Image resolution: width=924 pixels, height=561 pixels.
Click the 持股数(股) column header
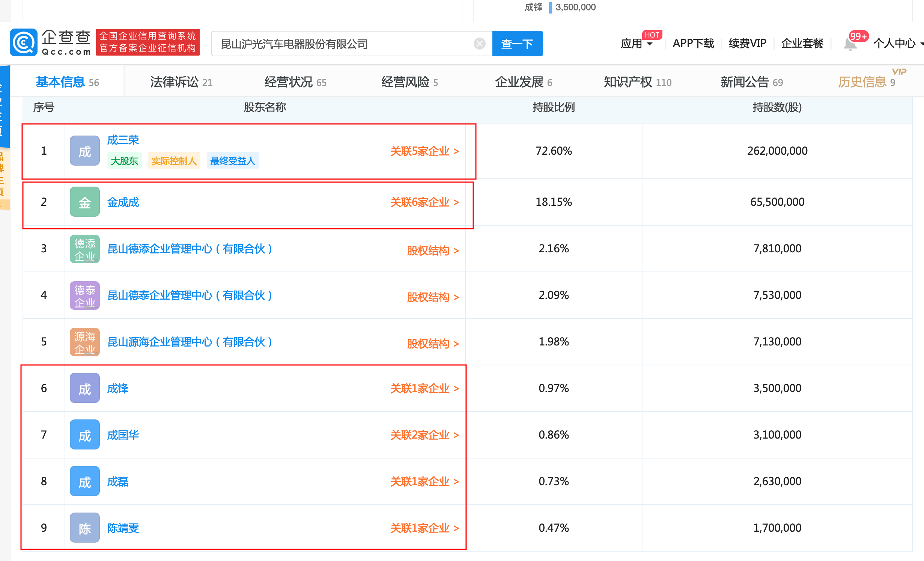pos(777,107)
